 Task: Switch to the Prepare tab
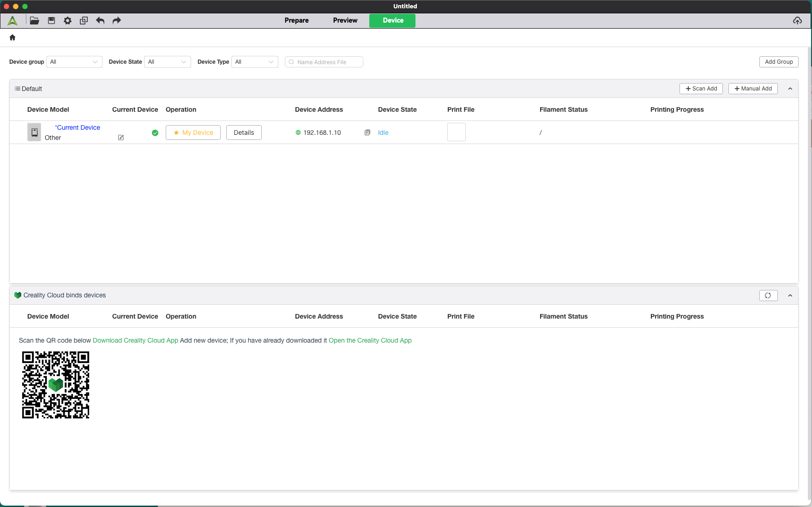click(297, 20)
